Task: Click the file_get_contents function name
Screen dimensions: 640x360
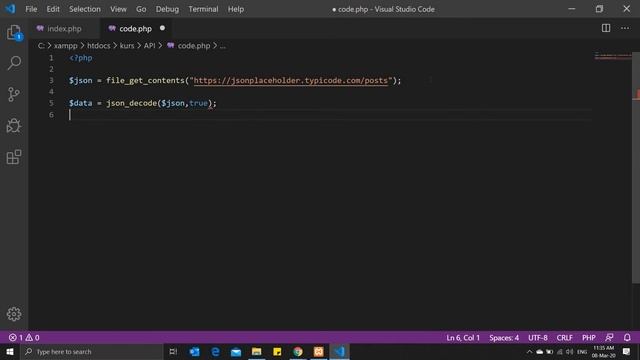Action: click(x=145, y=80)
